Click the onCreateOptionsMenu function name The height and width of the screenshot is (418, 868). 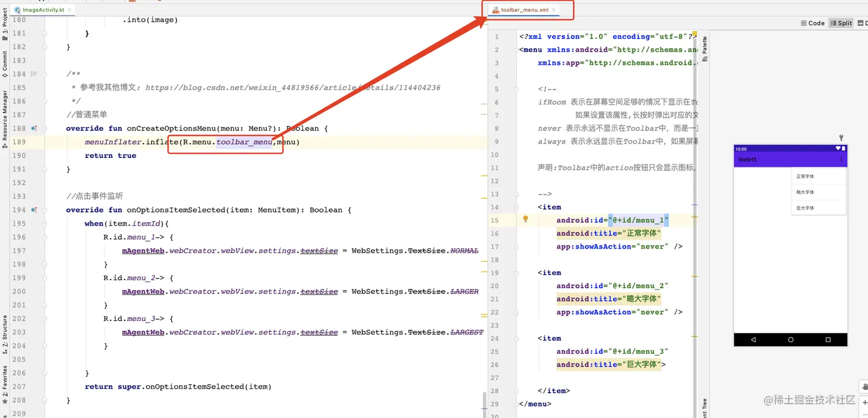point(170,129)
